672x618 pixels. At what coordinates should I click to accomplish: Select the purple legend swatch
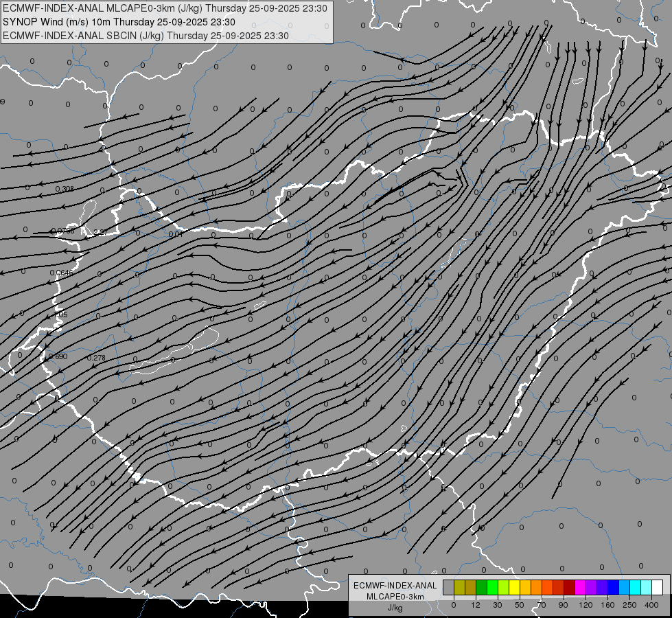tap(592, 587)
